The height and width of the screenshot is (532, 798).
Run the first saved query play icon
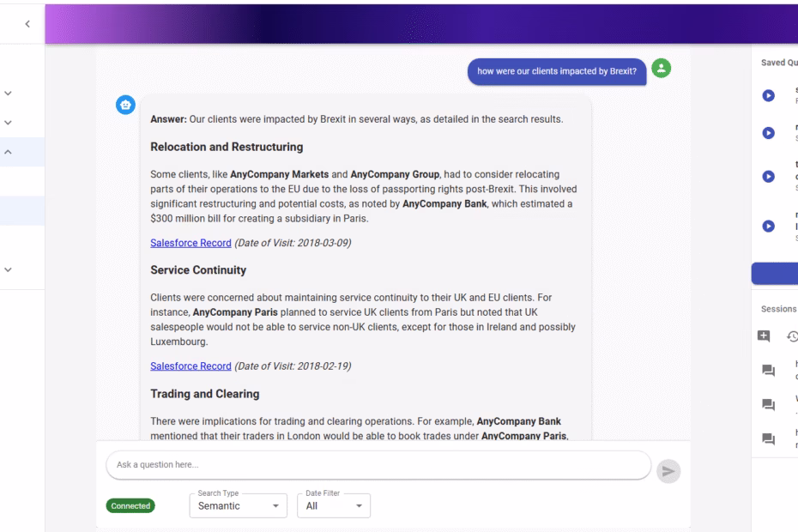tap(769, 94)
